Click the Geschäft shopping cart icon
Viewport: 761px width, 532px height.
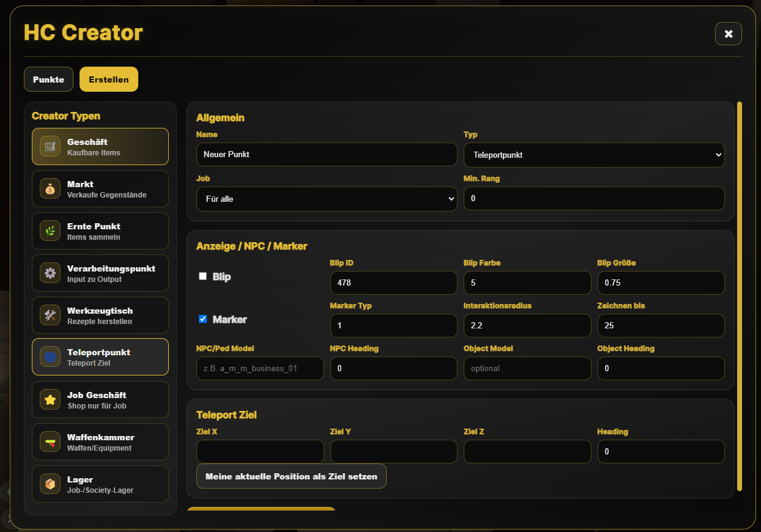(x=50, y=146)
